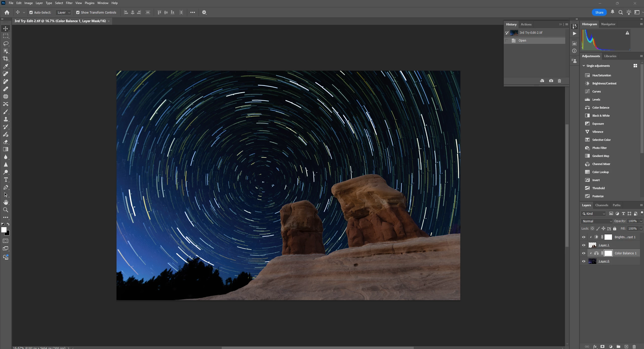Add a Curves adjustment

(x=596, y=91)
